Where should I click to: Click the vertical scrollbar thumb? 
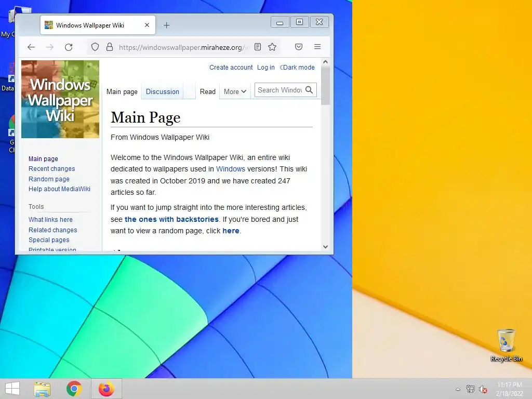(325, 85)
